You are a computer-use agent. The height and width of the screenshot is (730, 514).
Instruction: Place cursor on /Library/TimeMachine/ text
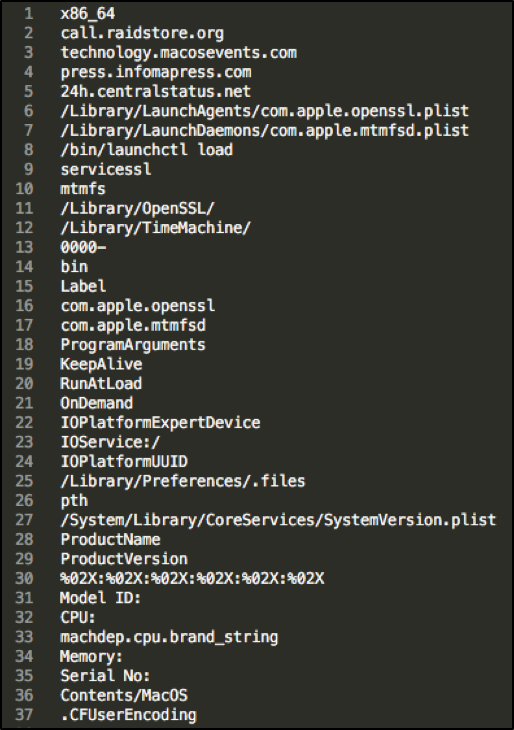click(x=156, y=228)
